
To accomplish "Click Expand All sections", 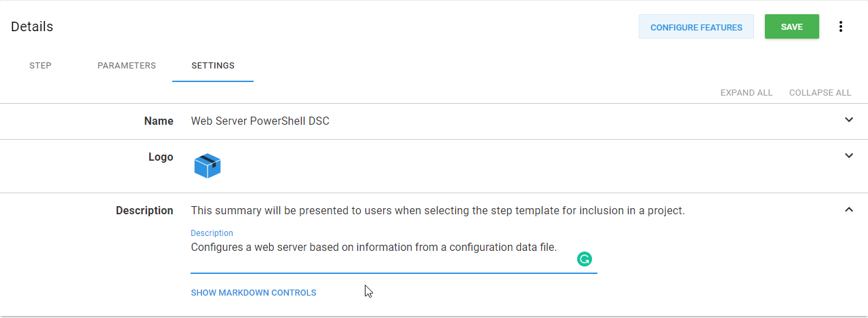I will coord(746,93).
